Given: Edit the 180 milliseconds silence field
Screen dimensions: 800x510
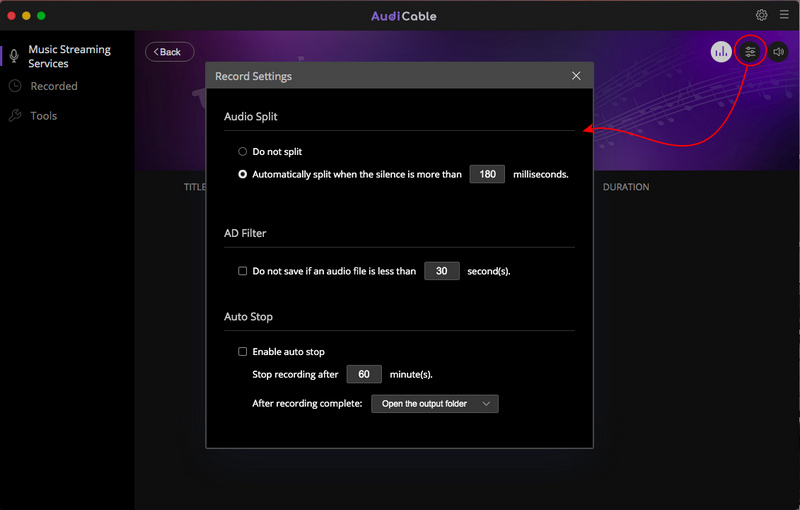Looking at the screenshot, I should (x=487, y=174).
